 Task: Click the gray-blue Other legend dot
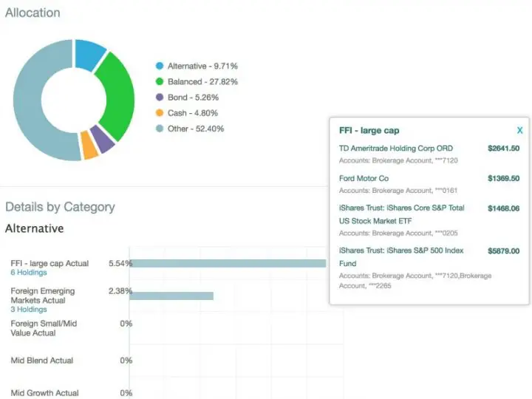[x=159, y=129]
